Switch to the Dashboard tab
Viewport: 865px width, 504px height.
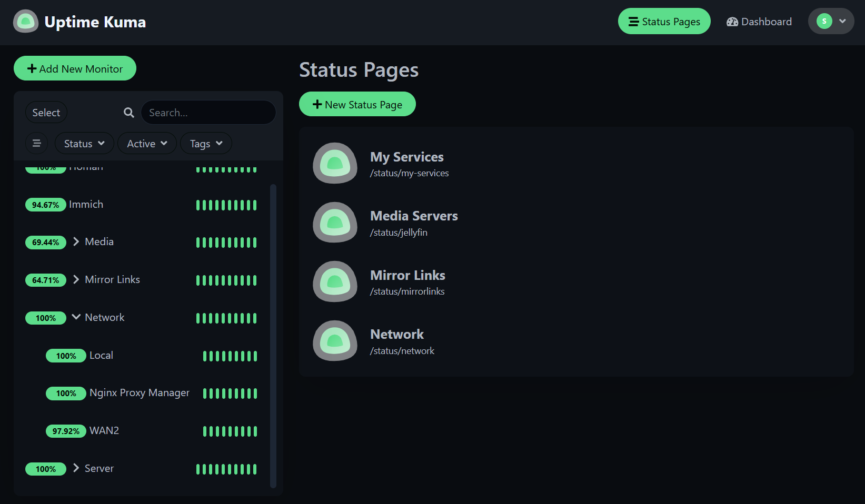(759, 22)
